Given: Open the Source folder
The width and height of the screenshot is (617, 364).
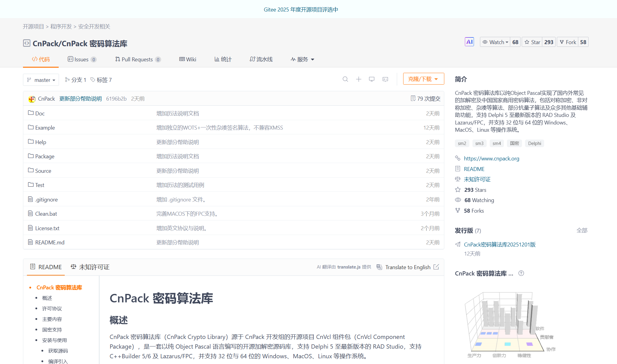Looking at the screenshot, I should (43, 171).
